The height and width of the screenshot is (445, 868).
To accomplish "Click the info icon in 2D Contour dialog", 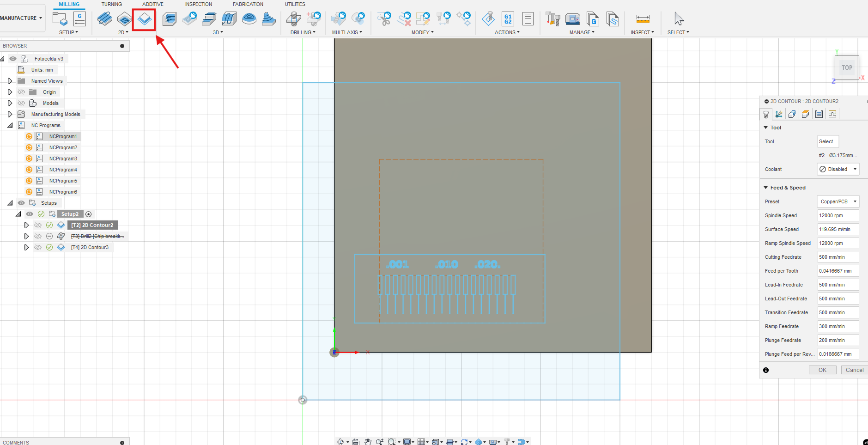I will coord(766,370).
